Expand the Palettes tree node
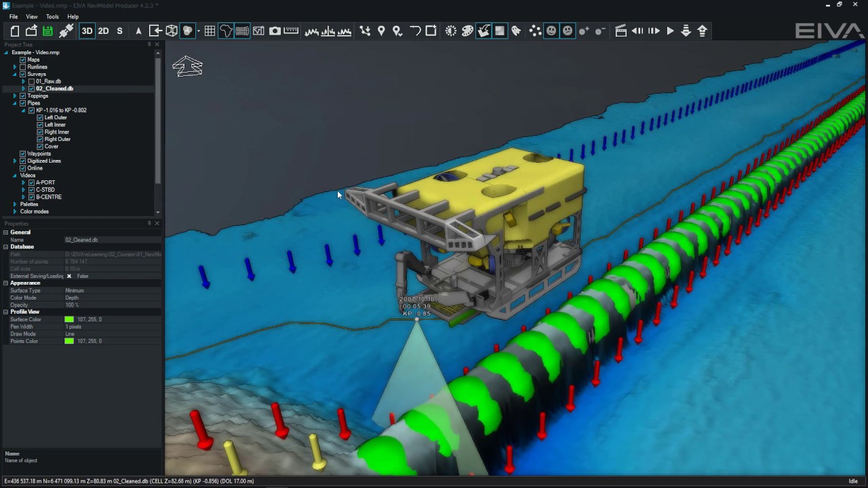This screenshot has width=868, height=488. coord(15,204)
